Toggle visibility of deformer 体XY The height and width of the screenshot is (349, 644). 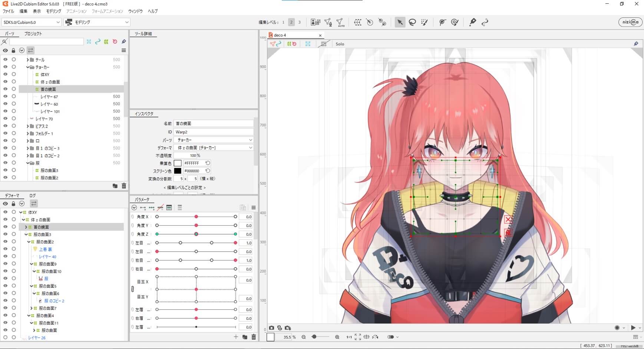(5, 212)
